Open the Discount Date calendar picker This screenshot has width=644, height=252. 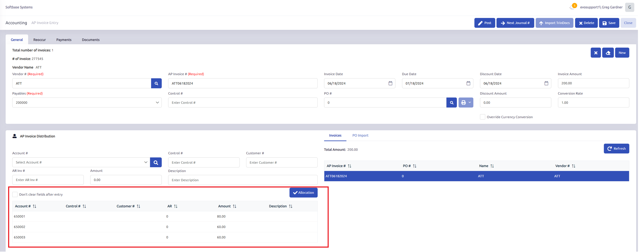click(x=546, y=84)
